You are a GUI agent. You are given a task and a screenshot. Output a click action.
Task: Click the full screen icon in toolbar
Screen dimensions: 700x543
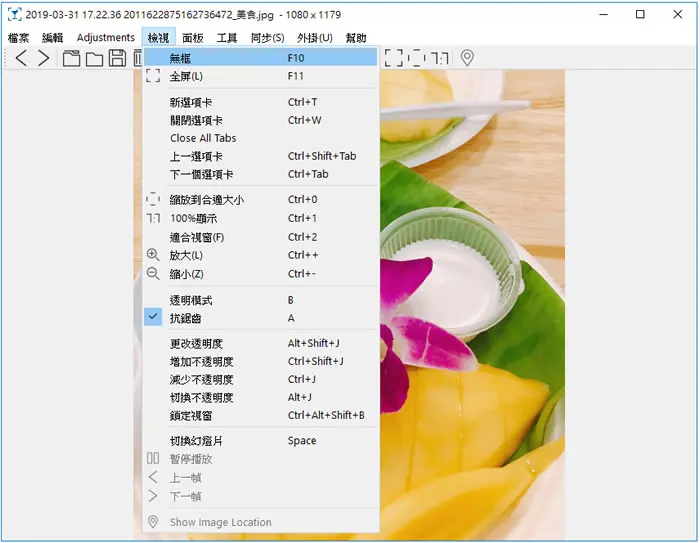[x=394, y=58]
